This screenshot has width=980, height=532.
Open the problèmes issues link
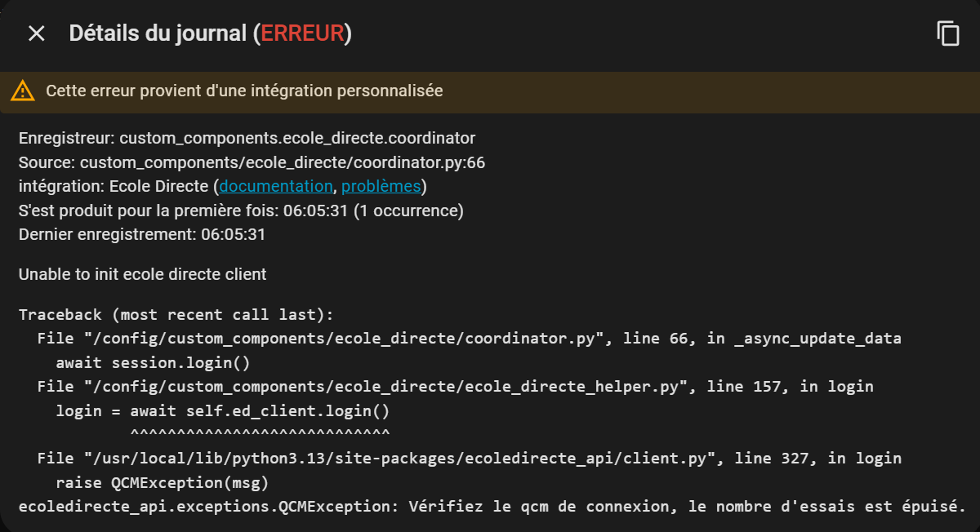pos(381,186)
